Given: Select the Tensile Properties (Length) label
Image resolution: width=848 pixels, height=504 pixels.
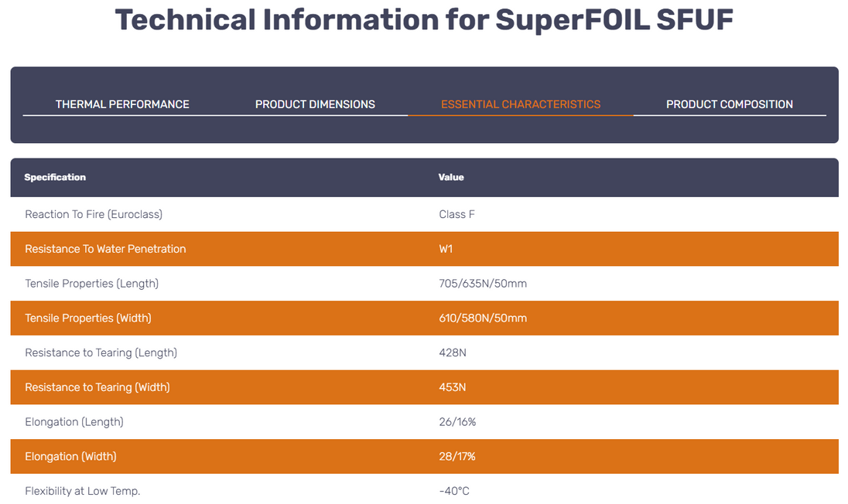Looking at the screenshot, I should point(91,284).
